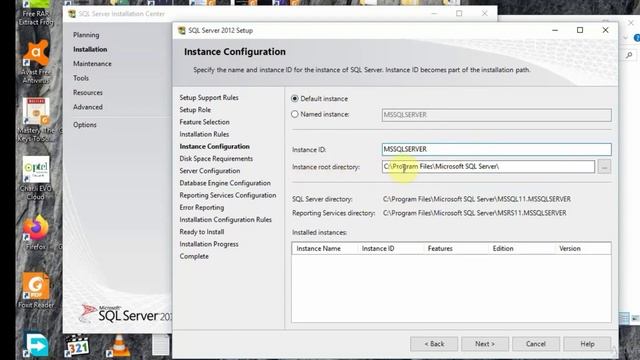Viewport: 640px width, 360px height.
Task: Click Installation Progress step
Action: click(x=209, y=244)
